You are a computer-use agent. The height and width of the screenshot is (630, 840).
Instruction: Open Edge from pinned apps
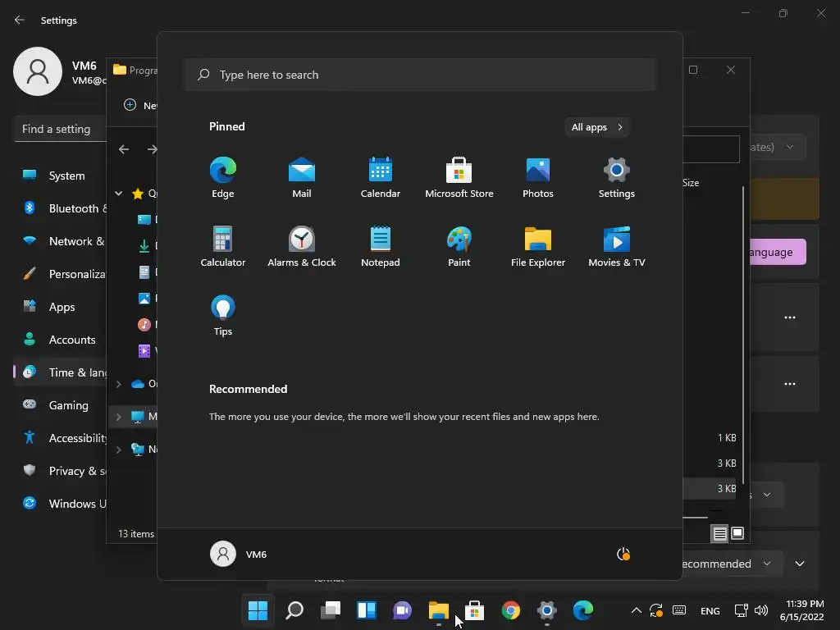pyautogui.click(x=223, y=177)
